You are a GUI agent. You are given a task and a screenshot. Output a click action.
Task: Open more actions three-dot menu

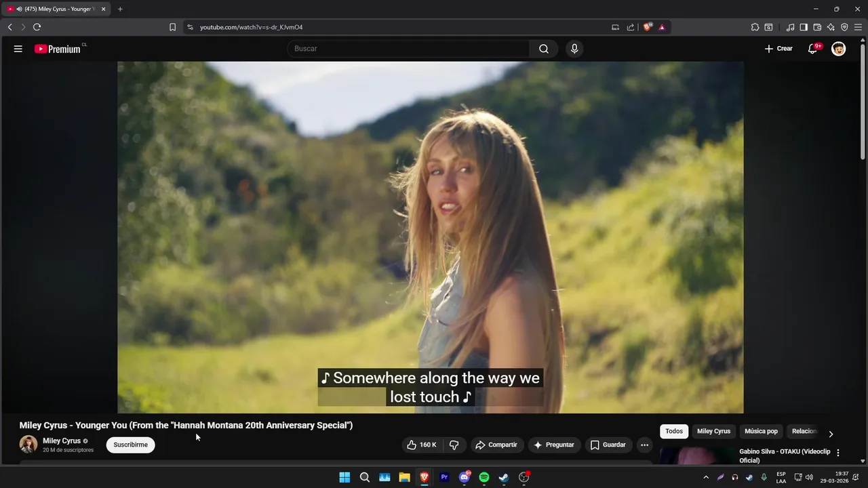[644, 445]
